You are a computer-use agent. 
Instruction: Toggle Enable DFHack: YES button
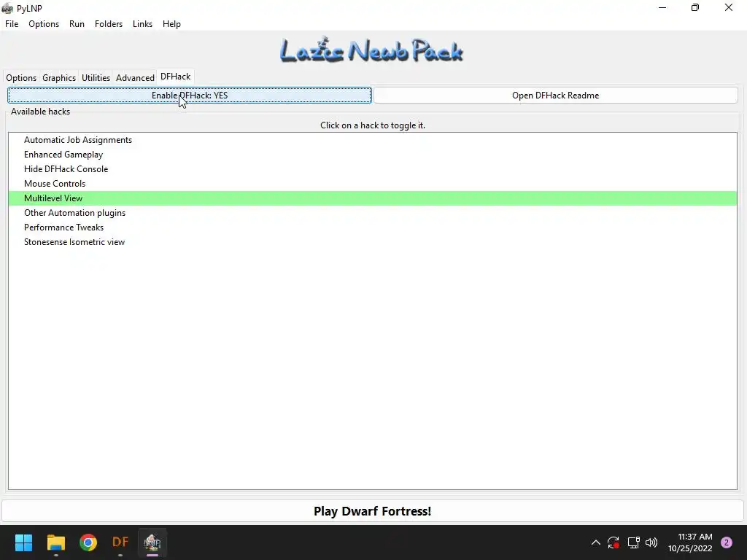click(190, 96)
